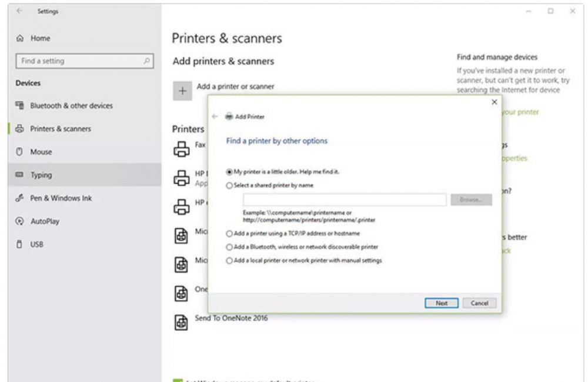This screenshot has width=588, height=382.
Task: Switch to Typing settings section
Action: pyautogui.click(x=19, y=174)
